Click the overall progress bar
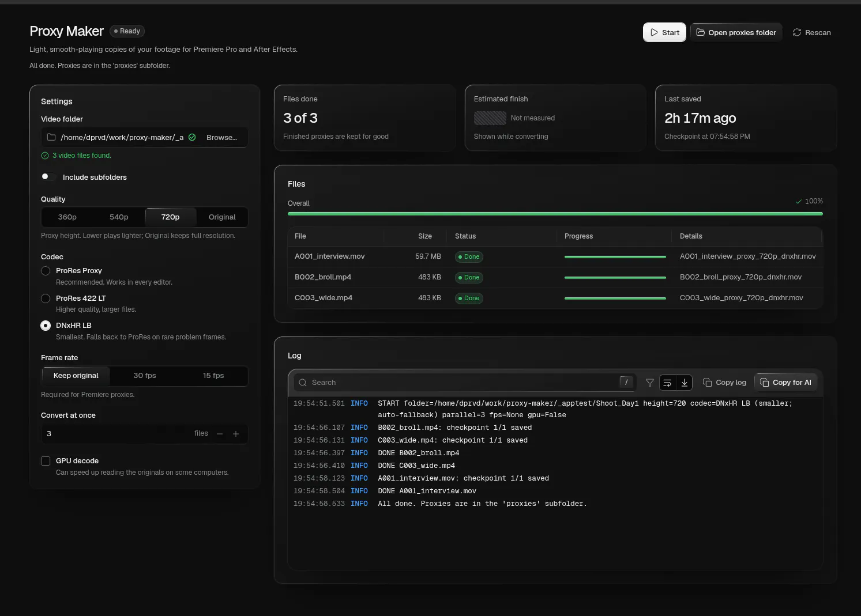Screen dimensions: 861x616 555,214
